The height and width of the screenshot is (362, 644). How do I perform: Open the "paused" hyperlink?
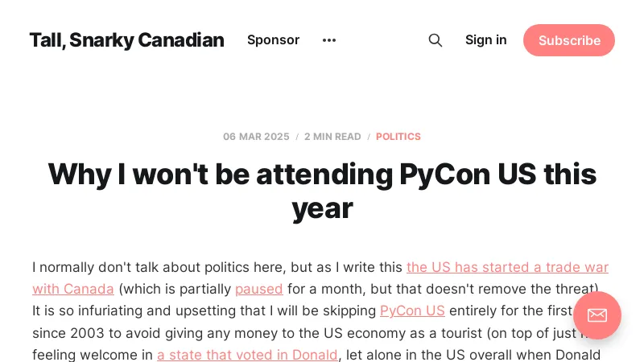coord(259,289)
